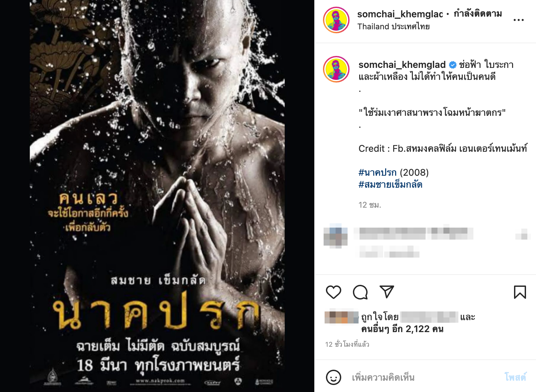
Task: Open blurred commenter's avatar
Action: tap(336, 236)
